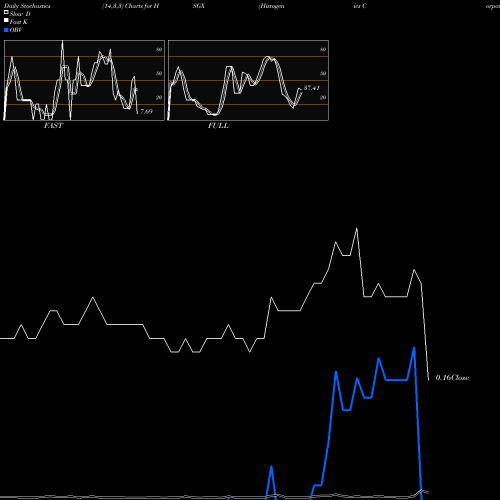Click the 'SGX' ticker text
The width and height of the screenshot is (500, 500).
point(199,6)
